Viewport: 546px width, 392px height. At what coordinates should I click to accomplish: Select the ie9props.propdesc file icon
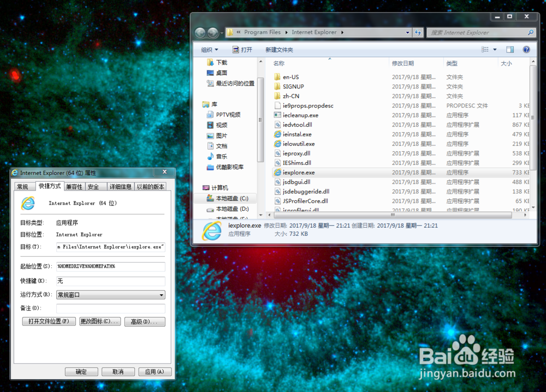click(x=277, y=105)
